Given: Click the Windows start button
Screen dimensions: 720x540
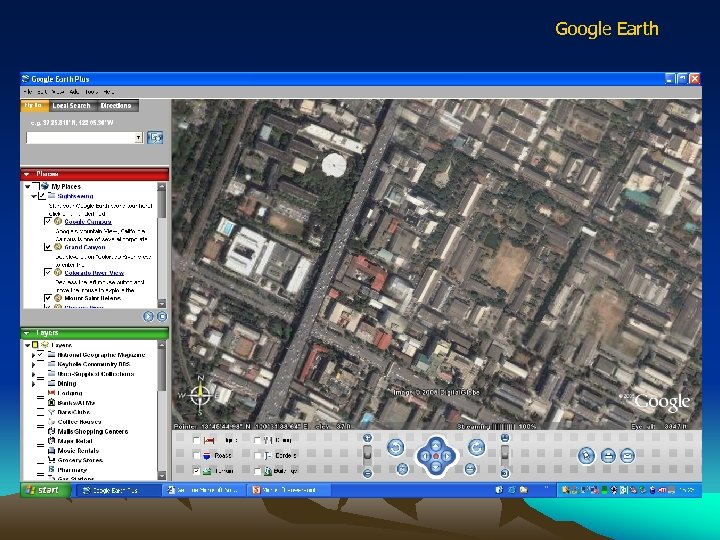Looking at the screenshot, I should click(45, 490).
